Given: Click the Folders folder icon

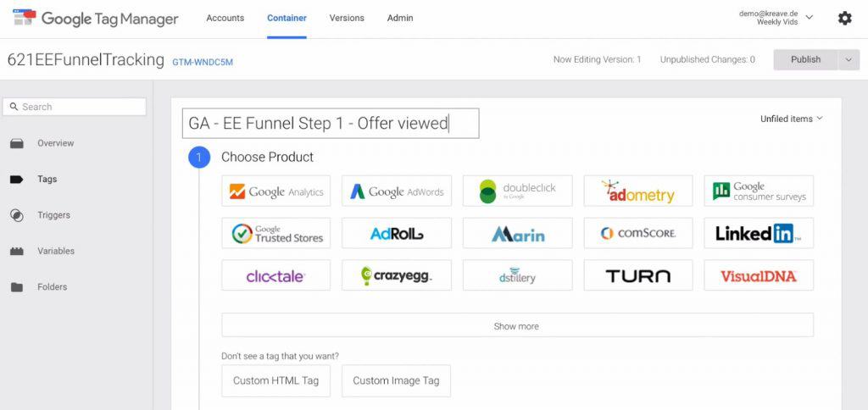Looking at the screenshot, I should (17, 287).
